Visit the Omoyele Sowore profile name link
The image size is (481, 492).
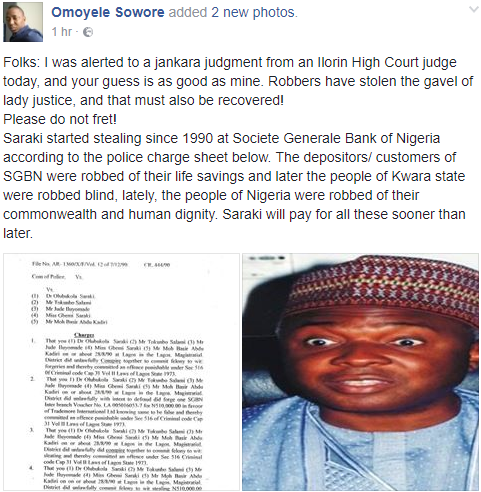(108, 12)
